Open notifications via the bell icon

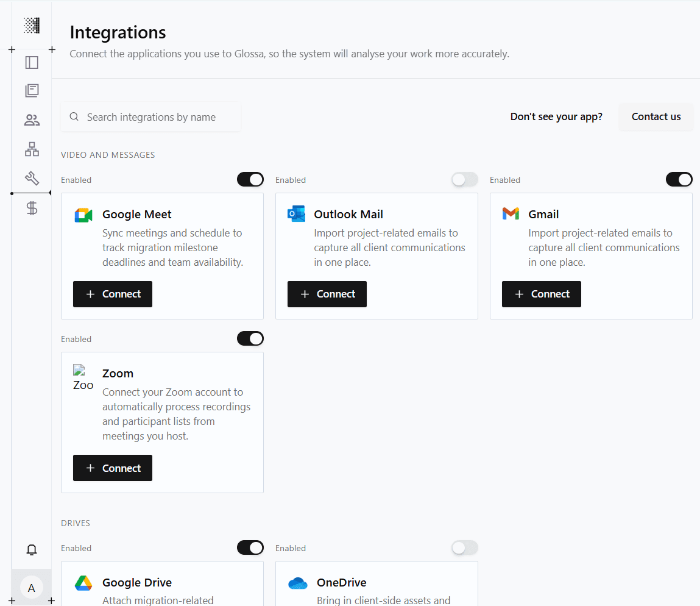pos(31,549)
